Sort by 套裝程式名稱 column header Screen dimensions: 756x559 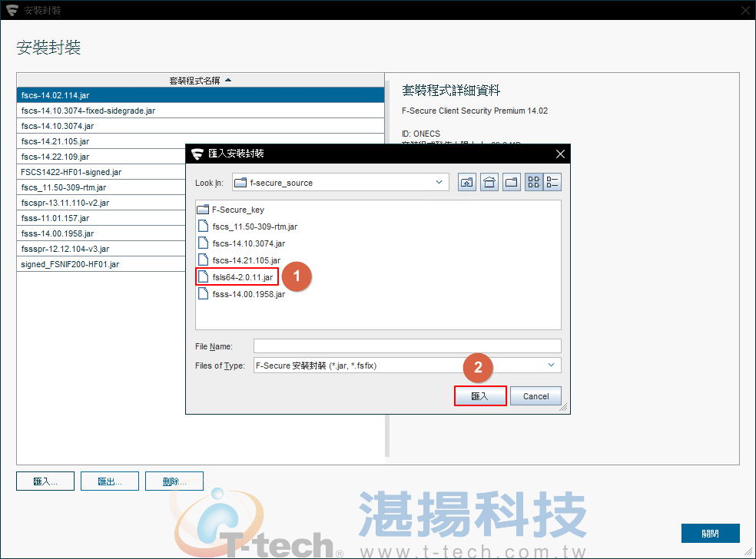[x=201, y=81]
